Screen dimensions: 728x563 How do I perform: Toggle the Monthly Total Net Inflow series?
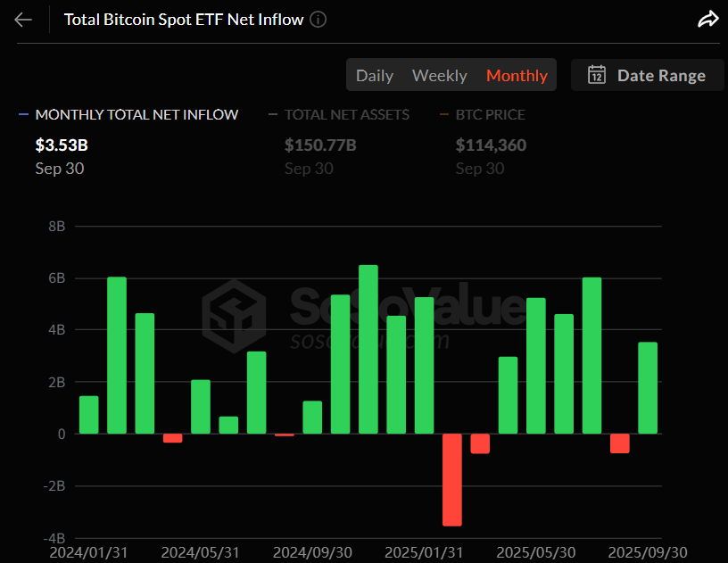136,114
